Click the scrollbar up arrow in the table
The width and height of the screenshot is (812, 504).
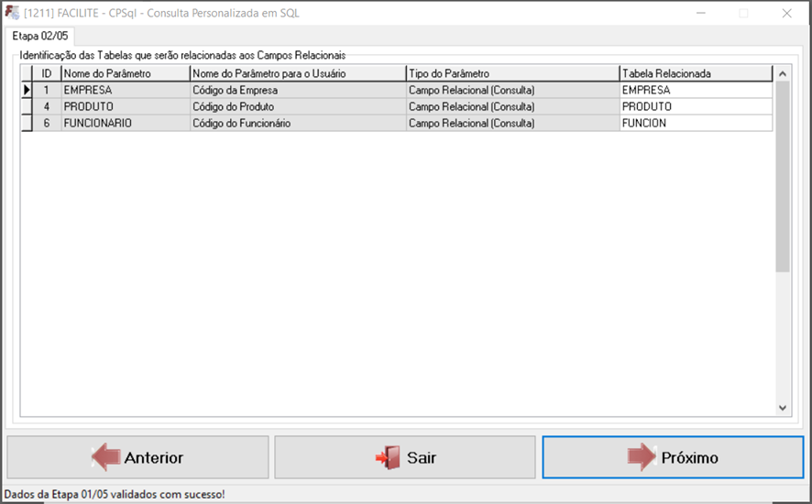[783, 73]
